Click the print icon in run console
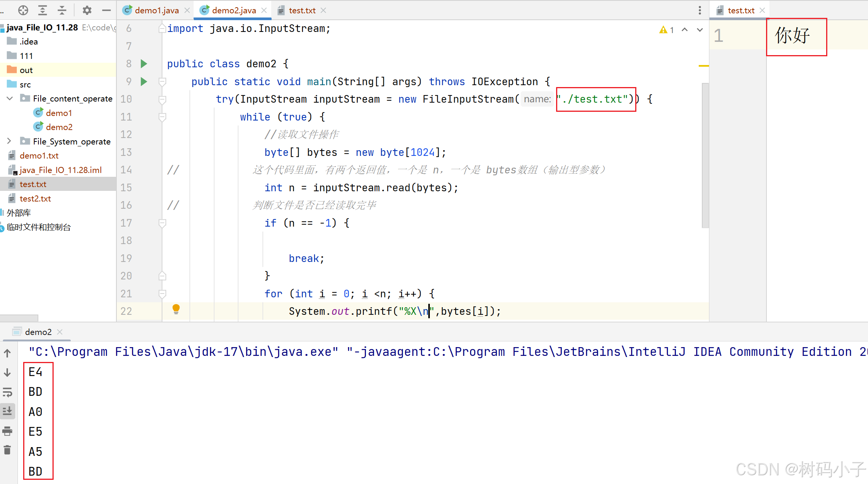The image size is (868, 484). [x=7, y=431]
